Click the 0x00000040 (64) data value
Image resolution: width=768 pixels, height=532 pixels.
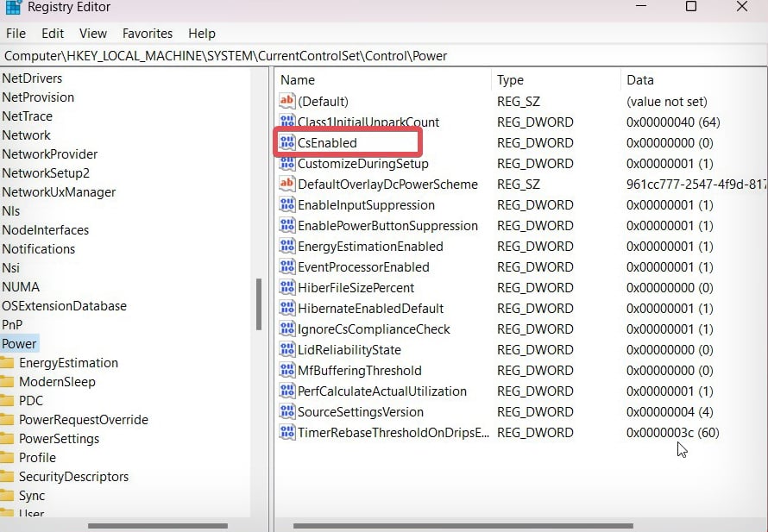tap(673, 122)
